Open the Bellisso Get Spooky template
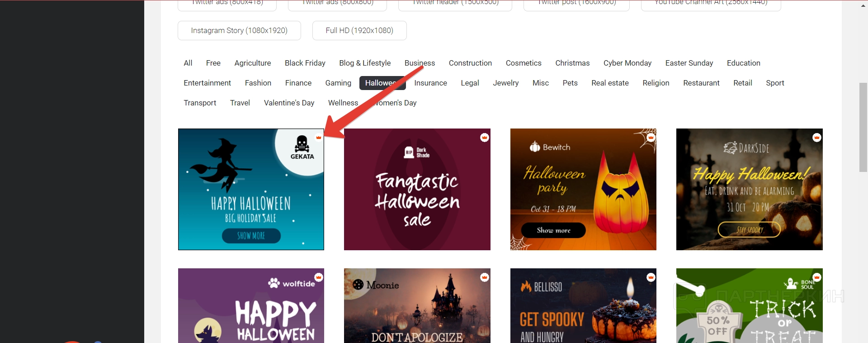This screenshot has height=343, width=868. click(x=583, y=305)
